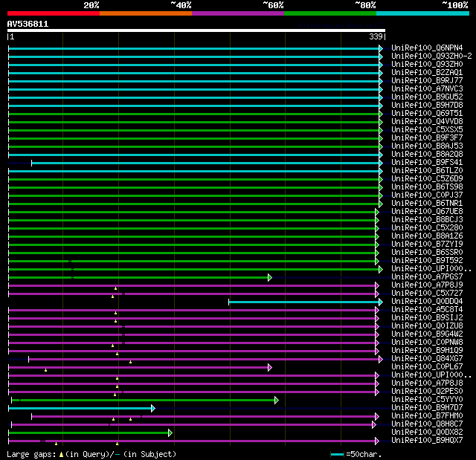Click the UniRef100_C5YYY0 label
The height and width of the screenshot is (460, 476).
pos(427,400)
